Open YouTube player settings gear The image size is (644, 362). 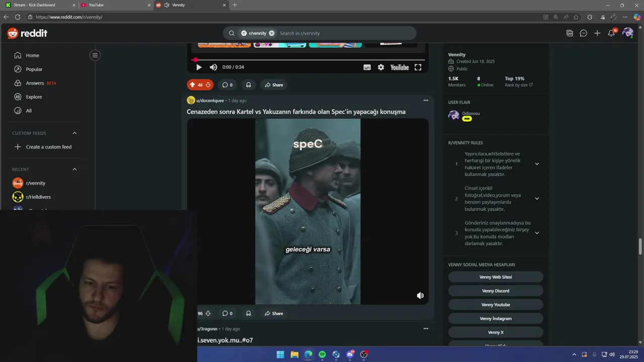[381, 67]
